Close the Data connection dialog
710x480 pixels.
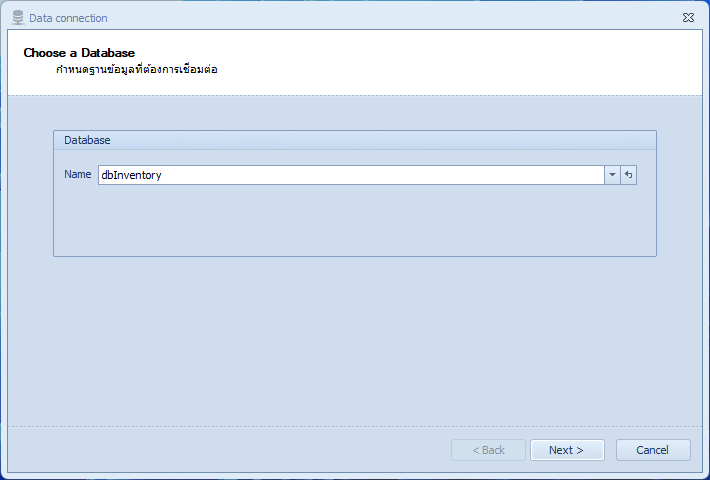pos(688,18)
